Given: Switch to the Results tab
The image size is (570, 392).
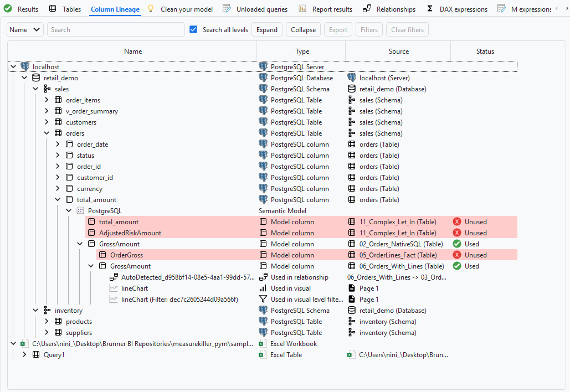Looking at the screenshot, I should click(28, 9).
